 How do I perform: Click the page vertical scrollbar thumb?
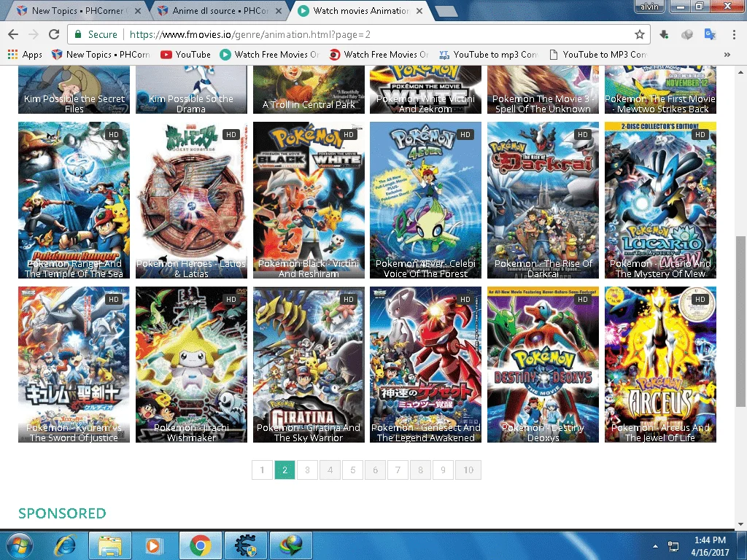741,322
